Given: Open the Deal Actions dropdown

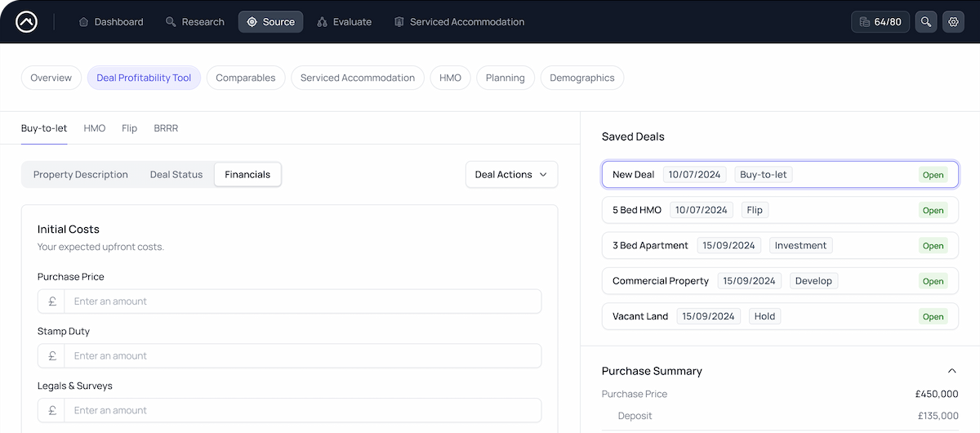Looking at the screenshot, I should 511,174.
